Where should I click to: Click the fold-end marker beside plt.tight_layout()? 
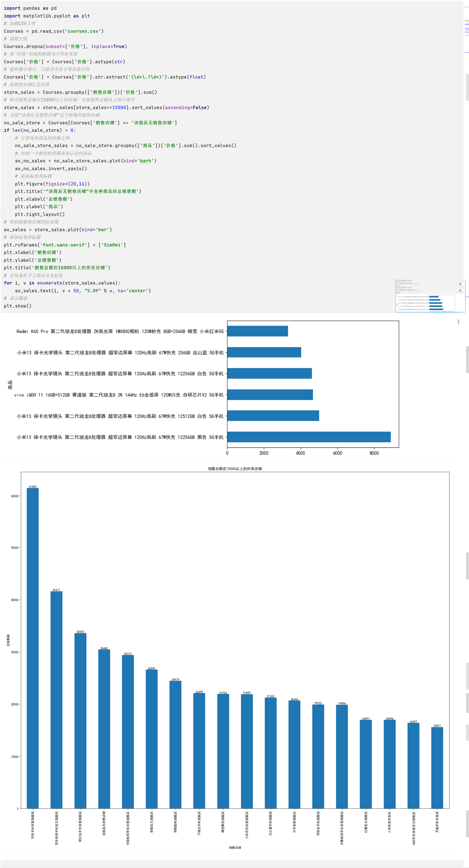pyautogui.click(x=2, y=214)
